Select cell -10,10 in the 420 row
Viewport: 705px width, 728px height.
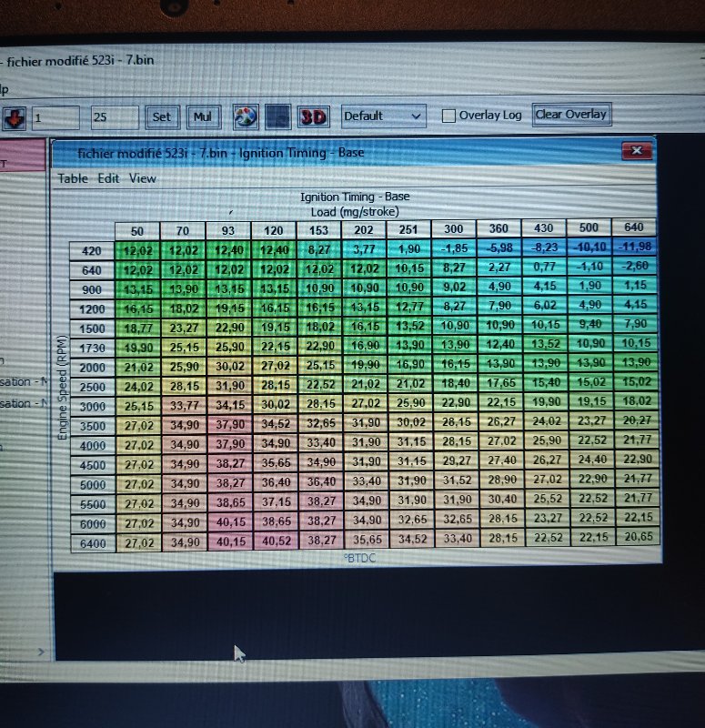(589, 247)
